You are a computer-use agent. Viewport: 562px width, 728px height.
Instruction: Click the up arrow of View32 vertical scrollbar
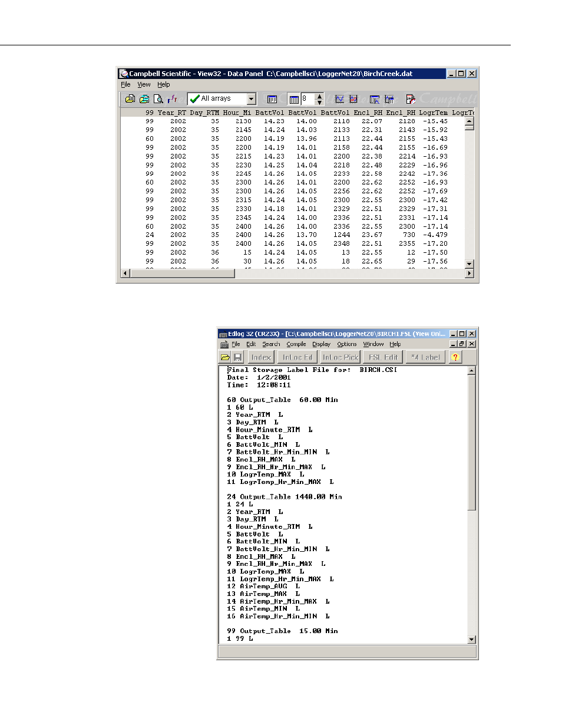click(x=470, y=121)
